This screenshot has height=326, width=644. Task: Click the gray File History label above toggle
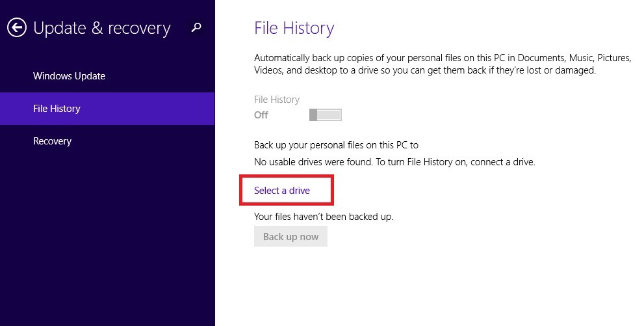277,100
